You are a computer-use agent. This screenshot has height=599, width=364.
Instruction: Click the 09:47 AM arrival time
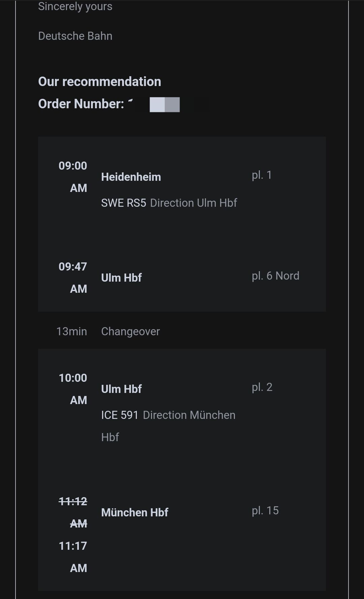click(73, 278)
